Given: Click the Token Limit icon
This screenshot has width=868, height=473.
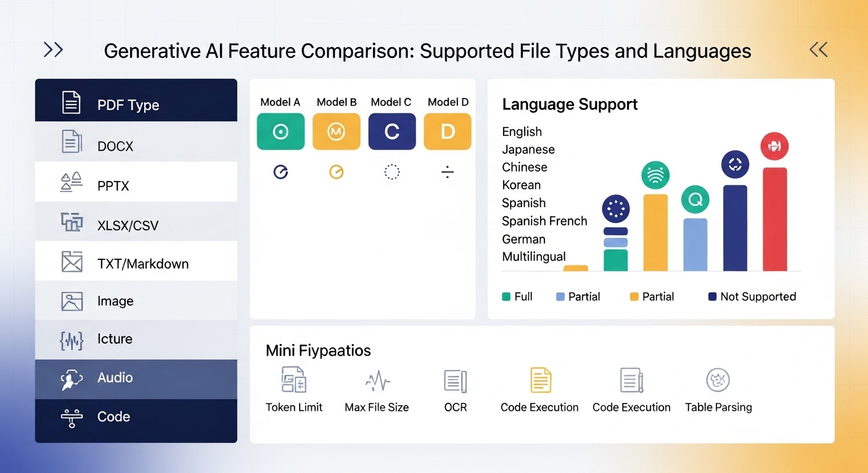Looking at the screenshot, I should (x=293, y=380).
